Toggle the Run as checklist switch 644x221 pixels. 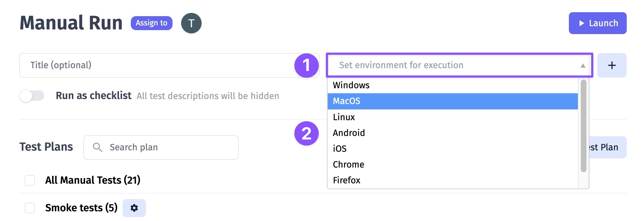coord(32,96)
